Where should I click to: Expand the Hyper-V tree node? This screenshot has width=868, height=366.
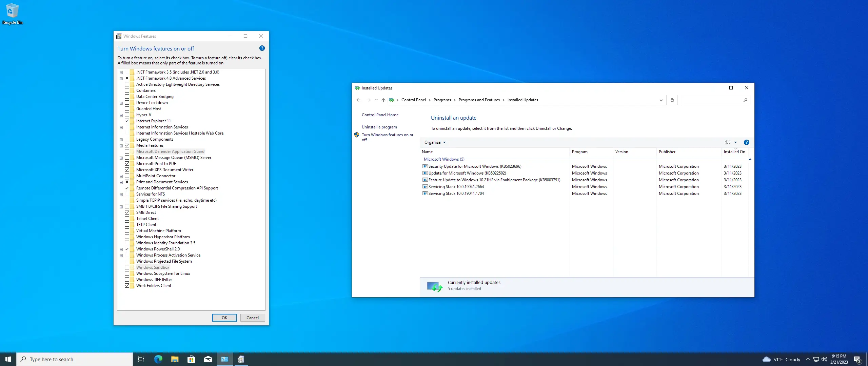121,115
